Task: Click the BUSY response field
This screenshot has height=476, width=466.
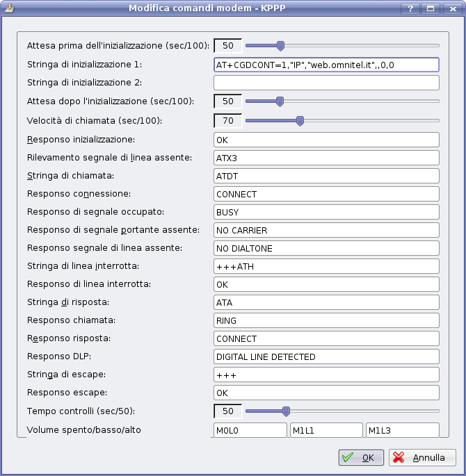Action: (x=326, y=212)
